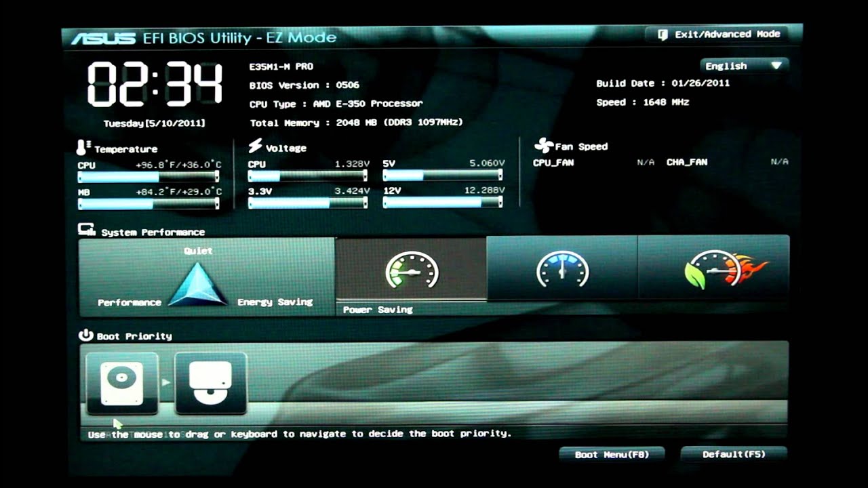Load defaults with Default(F5) button
Image resolution: width=868 pixels, height=488 pixels.
click(733, 454)
